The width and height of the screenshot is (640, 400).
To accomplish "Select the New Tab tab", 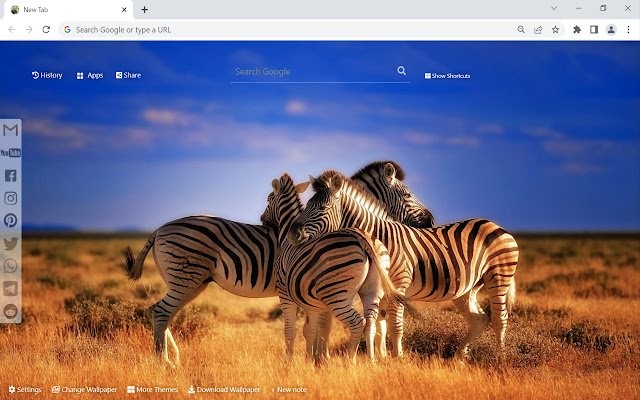I will click(69, 9).
